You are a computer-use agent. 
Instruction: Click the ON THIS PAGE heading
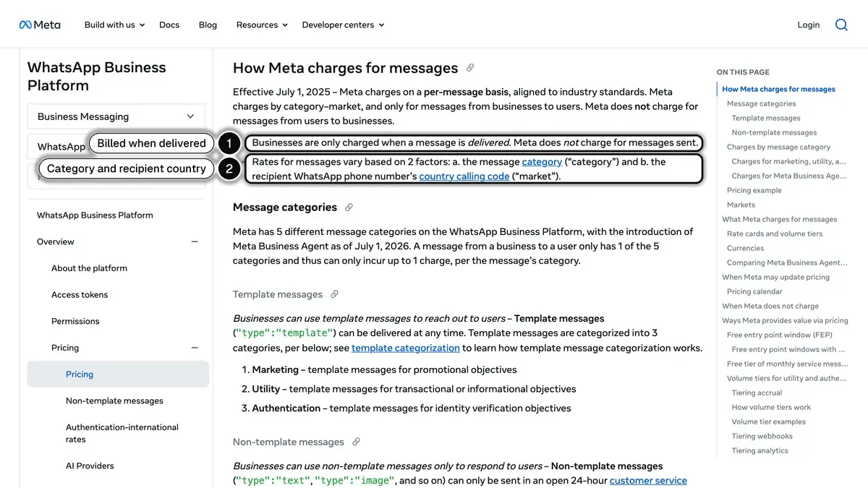tap(743, 72)
